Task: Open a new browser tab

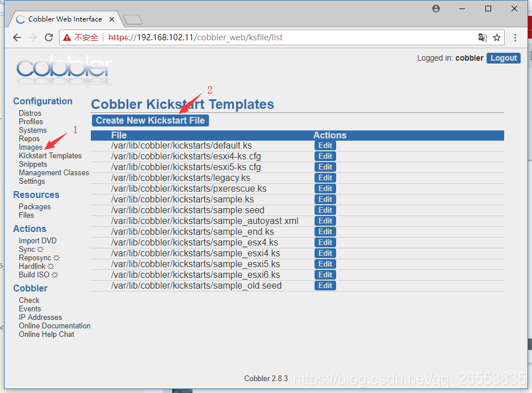Action: (133, 20)
